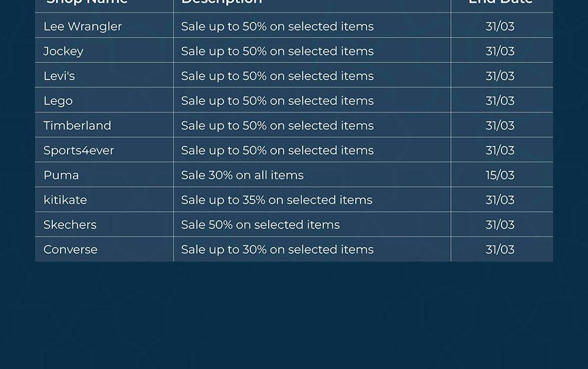Click kitikate's "Sale up to 35%" description
Viewport: 588px width, 369px height.
[276, 200]
